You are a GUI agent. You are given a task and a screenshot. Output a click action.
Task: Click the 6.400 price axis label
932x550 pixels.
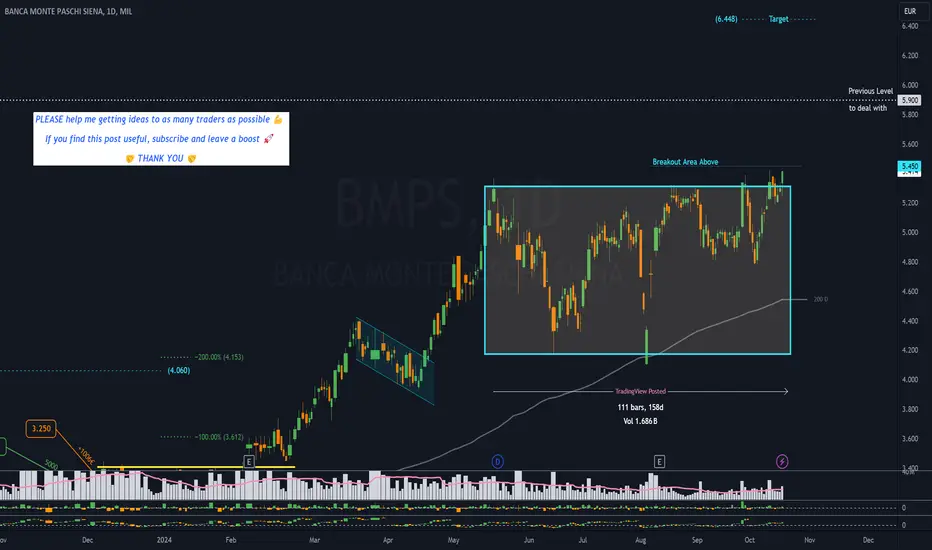click(x=909, y=26)
